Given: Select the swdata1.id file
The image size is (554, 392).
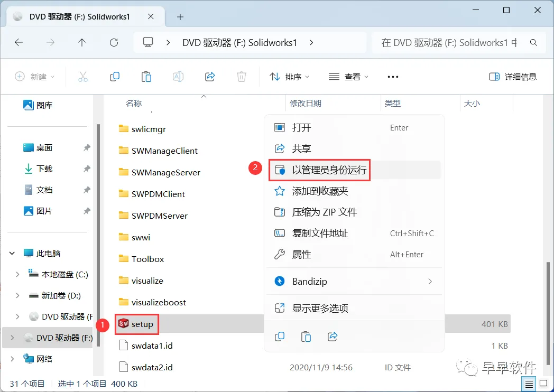Looking at the screenshot, I should (152, 346).
